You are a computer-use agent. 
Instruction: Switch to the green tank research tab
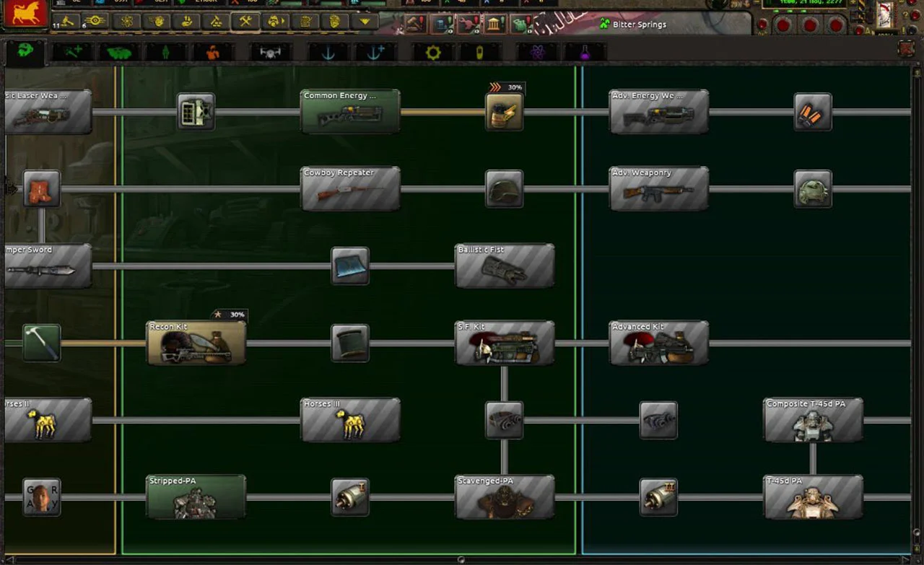tap(118, 52)
